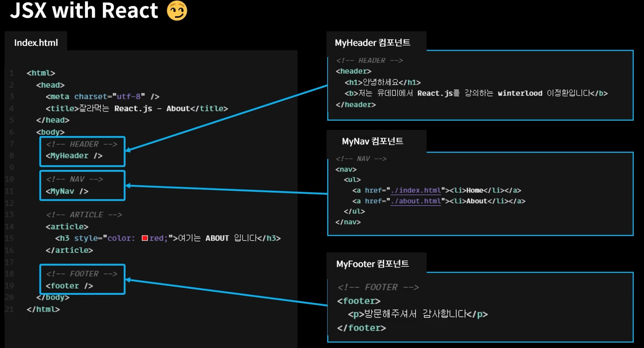Click the </html> closing tag line
Screen dimensions: 644x348
pyautogui.click(x=43, y=309)
